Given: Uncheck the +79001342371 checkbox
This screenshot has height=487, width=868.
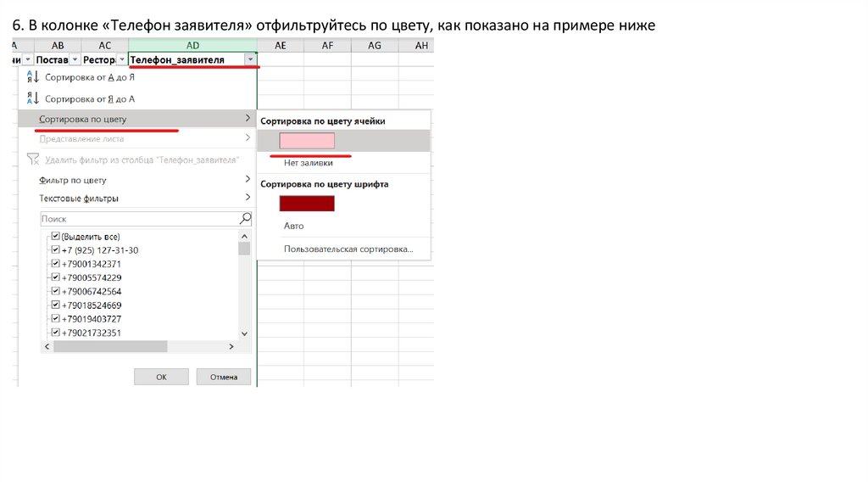Looking at the screenshot, I should [x=55, y=264].
